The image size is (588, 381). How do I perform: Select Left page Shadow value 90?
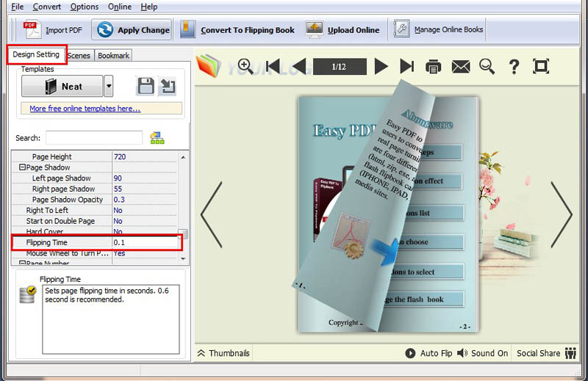pyautogui.click(x=144, y=178)
